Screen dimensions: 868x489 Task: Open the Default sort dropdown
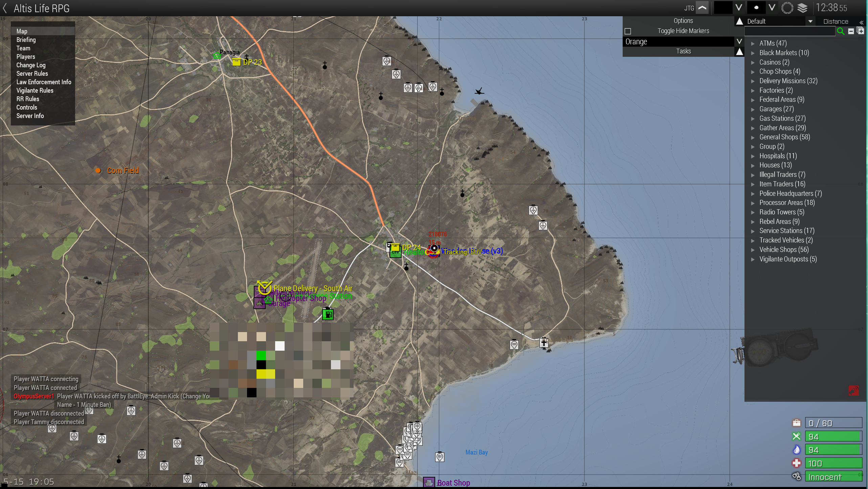click(810, 21)
